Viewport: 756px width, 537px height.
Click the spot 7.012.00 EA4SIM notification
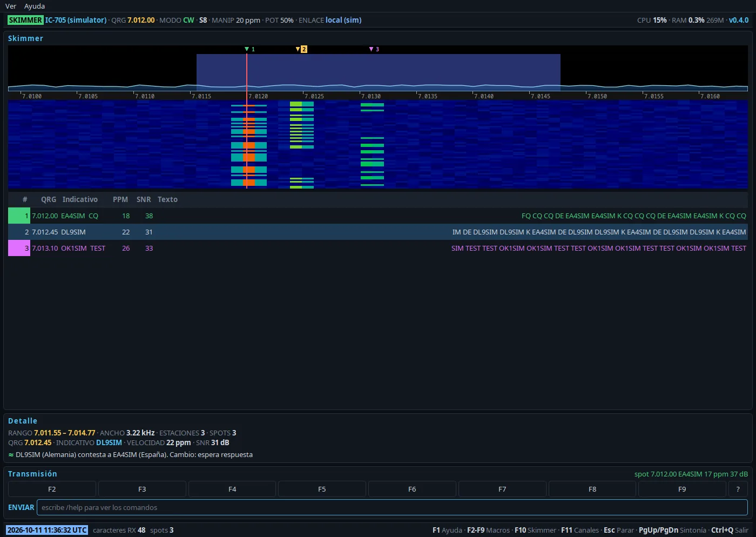click(691, 474)
